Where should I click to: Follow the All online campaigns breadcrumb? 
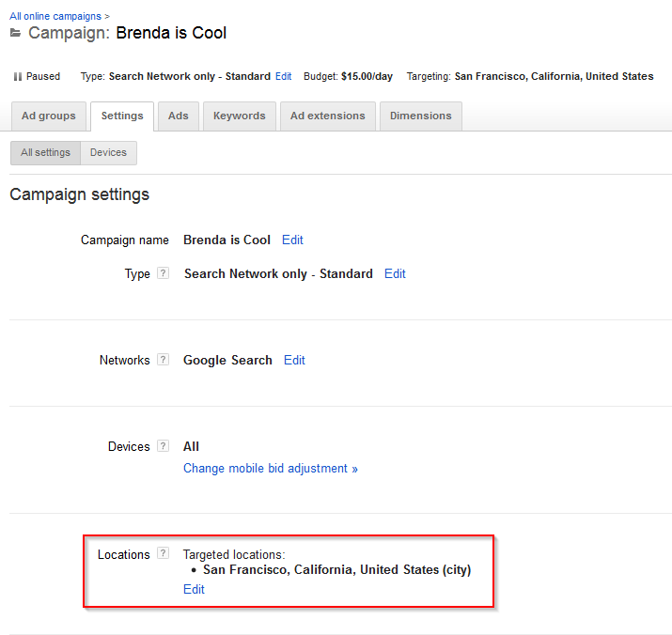[x=55, y=16]
